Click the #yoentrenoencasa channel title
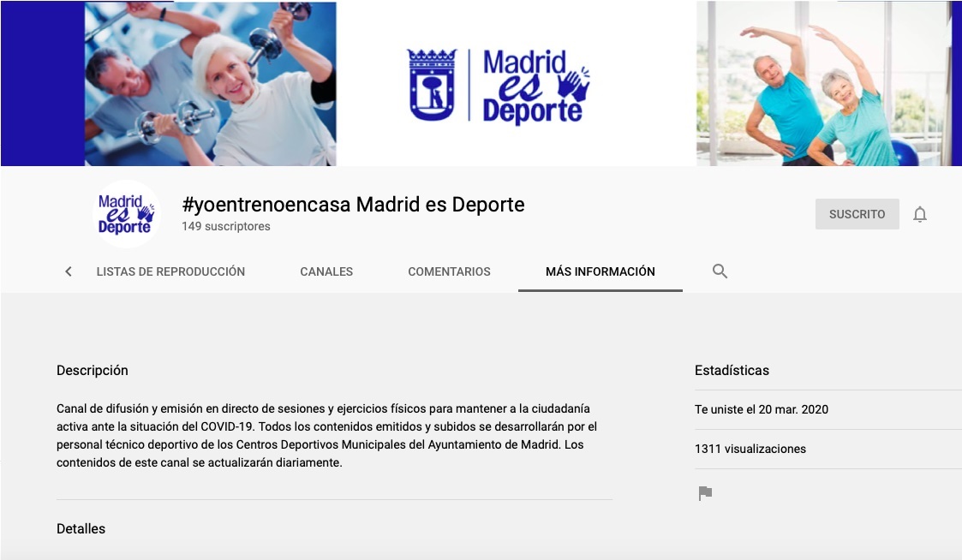 [353, 205]
